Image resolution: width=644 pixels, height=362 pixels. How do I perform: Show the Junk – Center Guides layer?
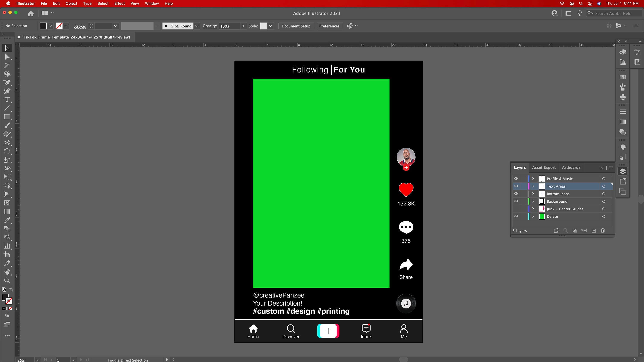tap(516, 209)
